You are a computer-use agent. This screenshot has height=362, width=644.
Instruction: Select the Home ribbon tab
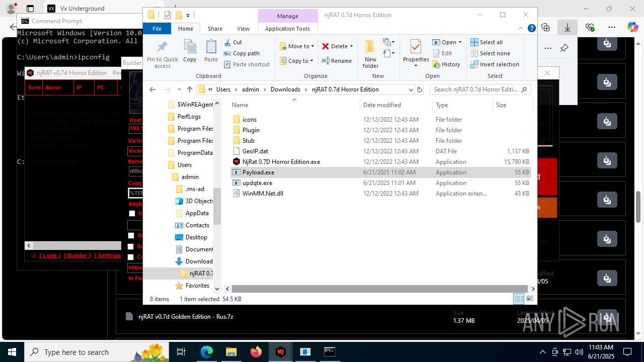186,29
